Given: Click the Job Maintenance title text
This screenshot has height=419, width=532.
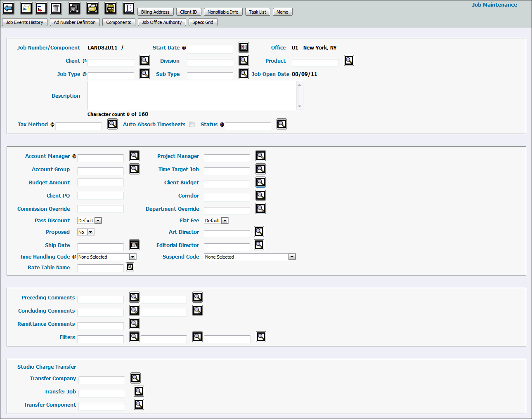Looking at the screenshot, I should (x=494, y=5).
